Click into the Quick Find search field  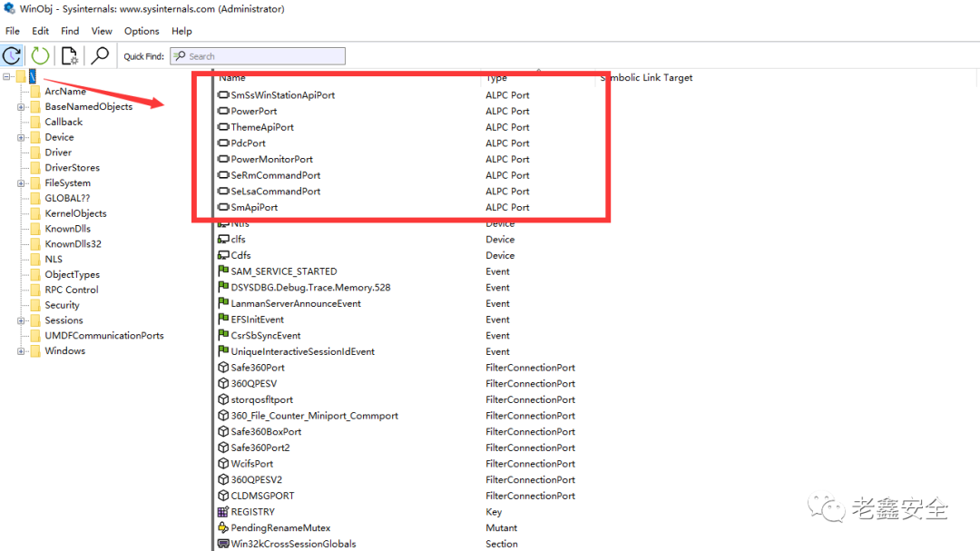click(258, 56)
